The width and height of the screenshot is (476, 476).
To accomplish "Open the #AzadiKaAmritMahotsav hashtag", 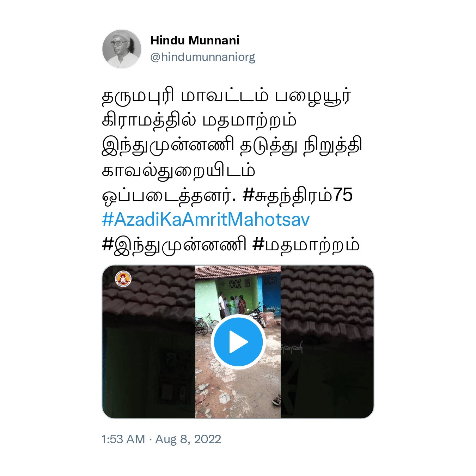I will tap(206, 219).
